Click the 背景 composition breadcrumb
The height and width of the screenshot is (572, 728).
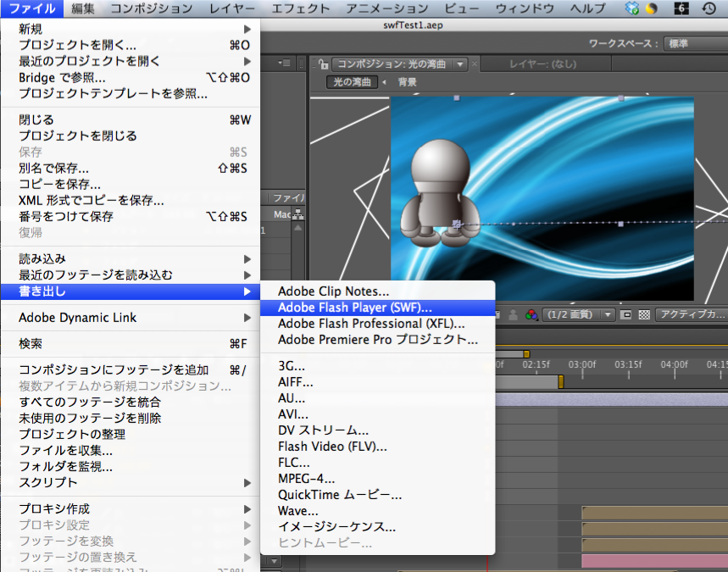tap(407, 82)
